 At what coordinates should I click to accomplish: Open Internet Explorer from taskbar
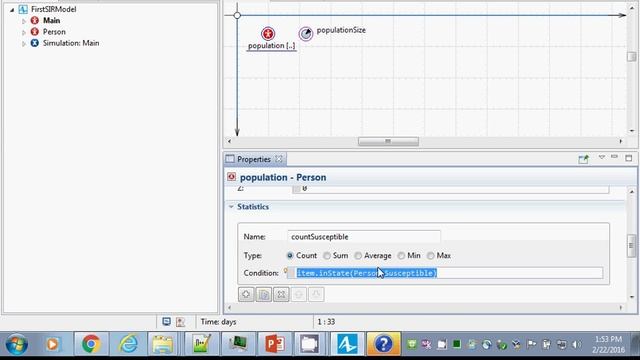pyautogui.click(x=128, y=344)
